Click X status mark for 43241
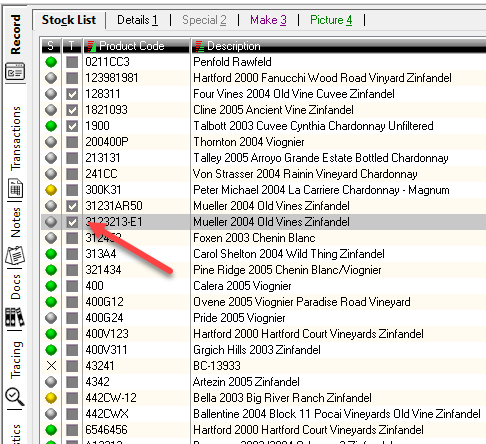 [51, 366]
